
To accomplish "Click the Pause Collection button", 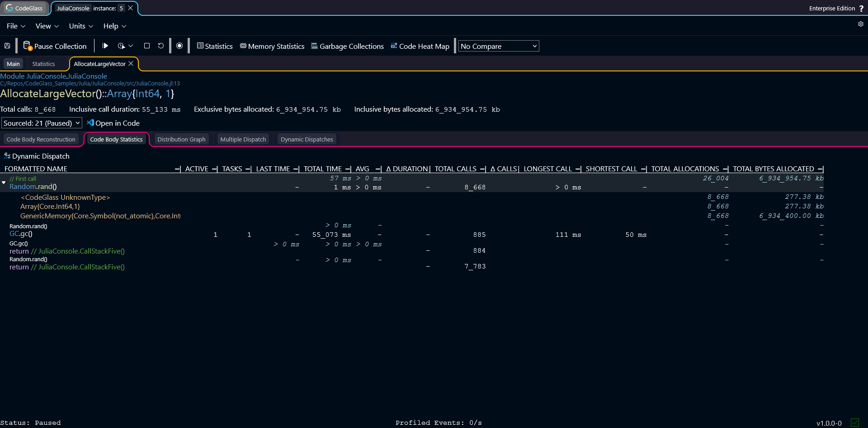I will [55, 46].
